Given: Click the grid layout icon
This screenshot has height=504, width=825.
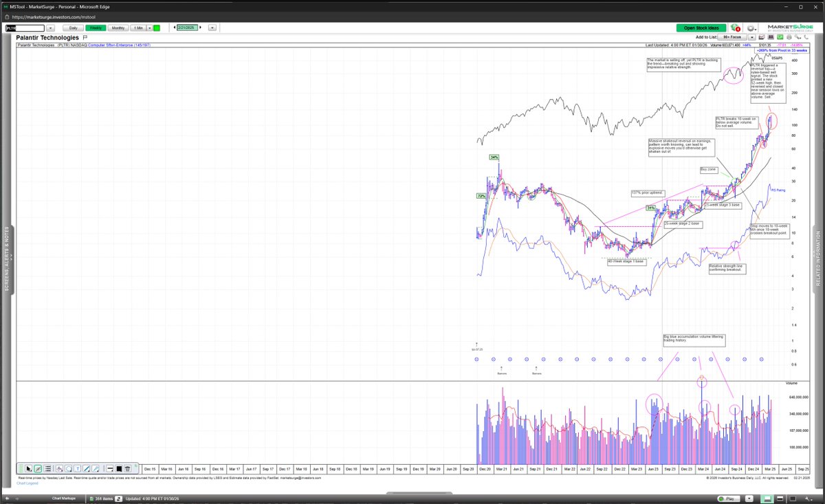Looking at the screenshot, I should pos(771,37).
